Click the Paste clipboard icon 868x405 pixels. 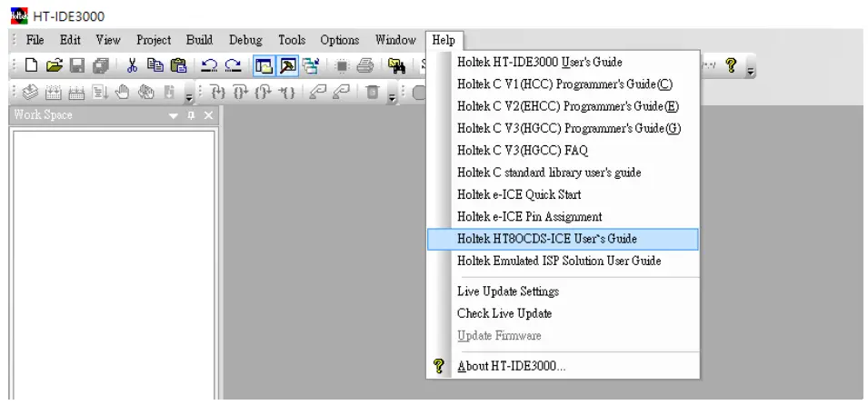click(x=178, y=66)
